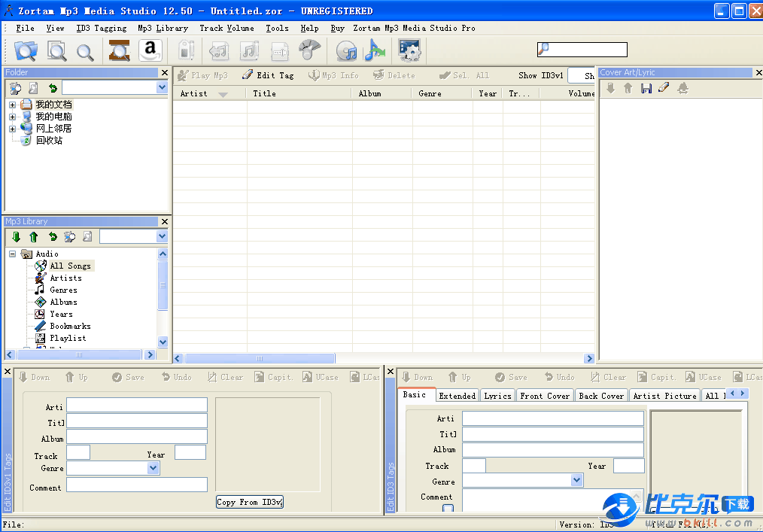Click the open folder search icon in main toolbar
This screenshot has height=532, width=763.
click(26, 50)
